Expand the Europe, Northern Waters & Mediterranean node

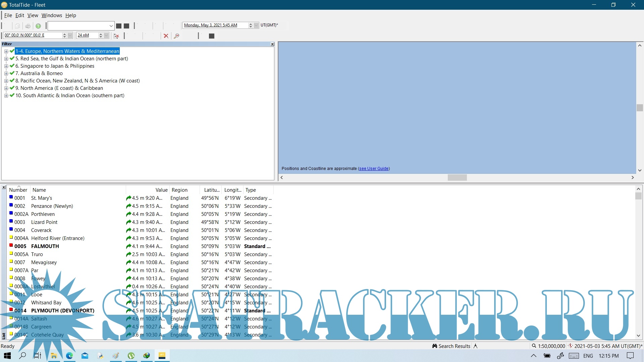point(6,51)
